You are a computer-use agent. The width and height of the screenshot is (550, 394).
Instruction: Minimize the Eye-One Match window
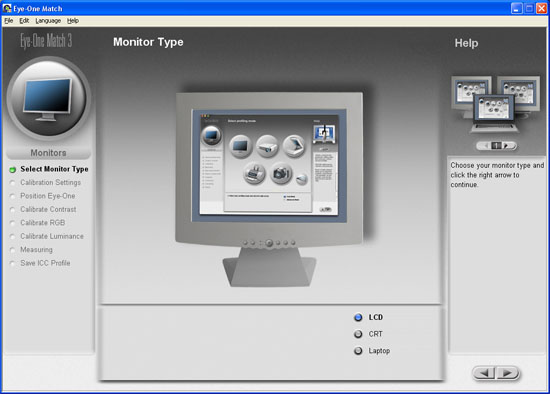click(x=516, y=8)
